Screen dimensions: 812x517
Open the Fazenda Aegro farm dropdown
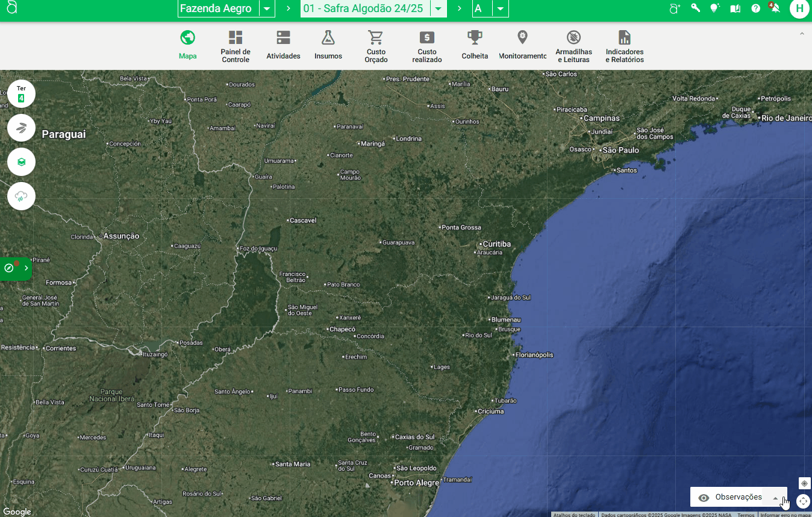click(x=267, y=9)
